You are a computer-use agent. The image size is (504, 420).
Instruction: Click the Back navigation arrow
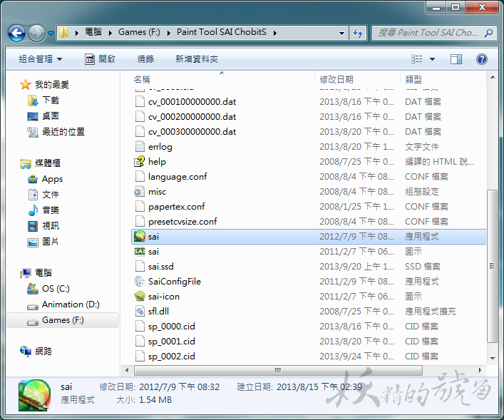[16, 33]
